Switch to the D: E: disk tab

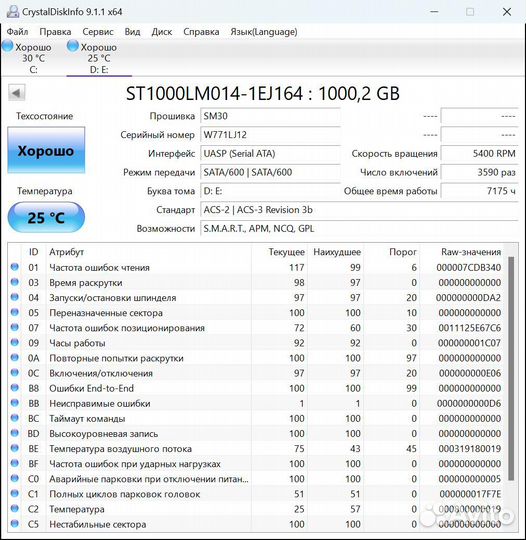click(99, 58)
